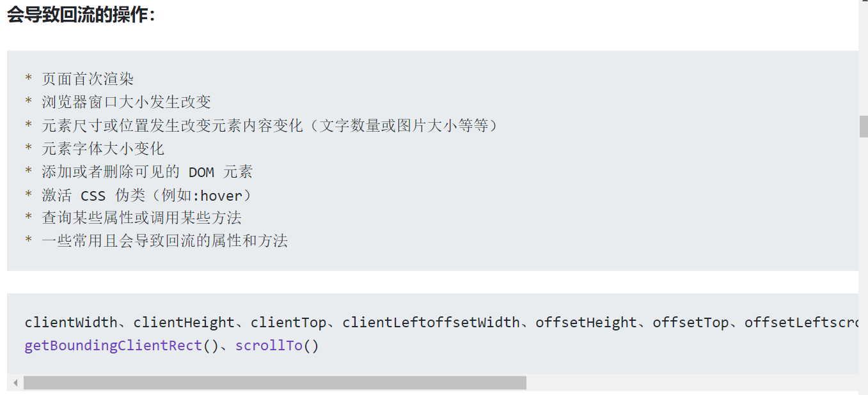Image resolution: width=868 pixels, height=395 pixels.
Task: Click the purple scrollTo function name
Action: tap(268, 346)
